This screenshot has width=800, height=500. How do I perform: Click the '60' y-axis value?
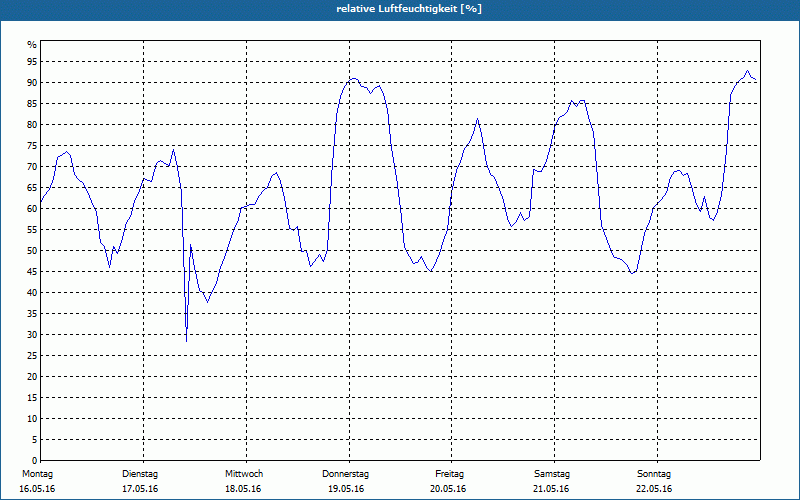32,208
